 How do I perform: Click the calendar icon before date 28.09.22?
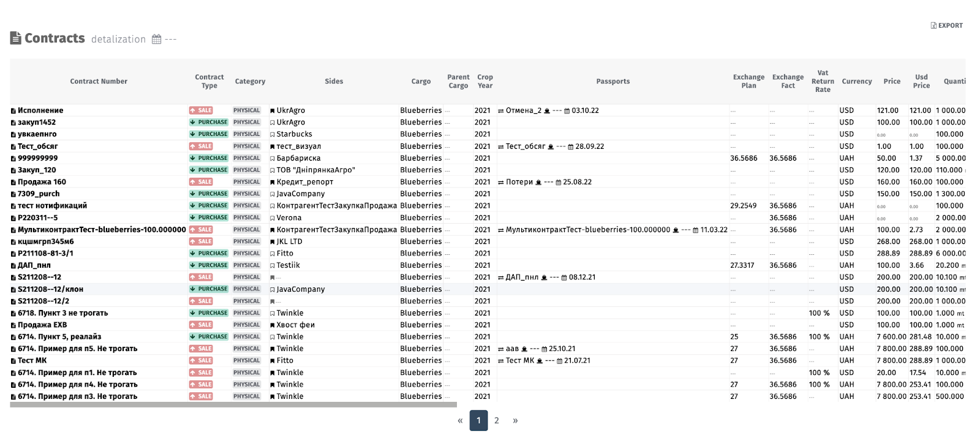[571, 147]
